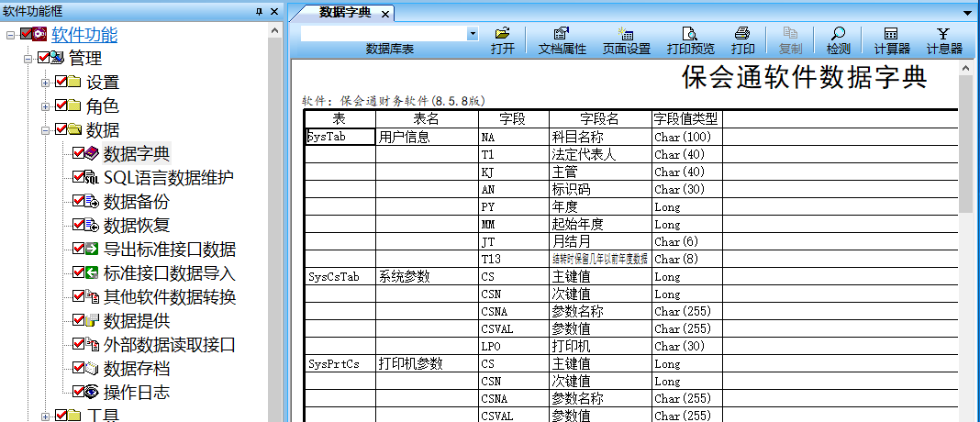Switch to the 数据字典 tab
This screenshot has height=422, width=980.
[344, 12]
